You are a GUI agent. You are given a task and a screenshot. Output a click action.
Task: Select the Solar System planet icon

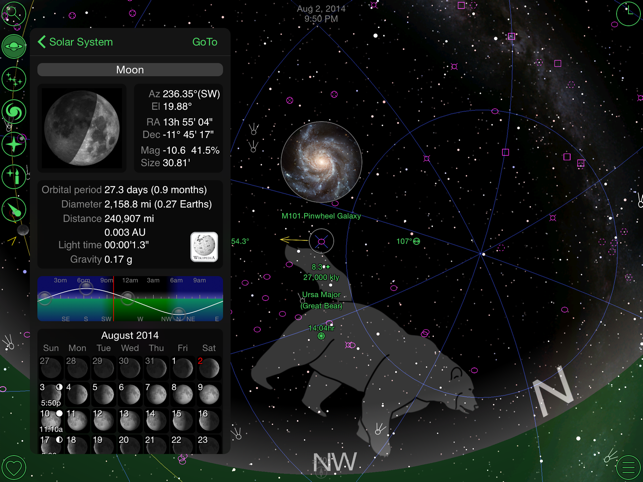(14, 46)
